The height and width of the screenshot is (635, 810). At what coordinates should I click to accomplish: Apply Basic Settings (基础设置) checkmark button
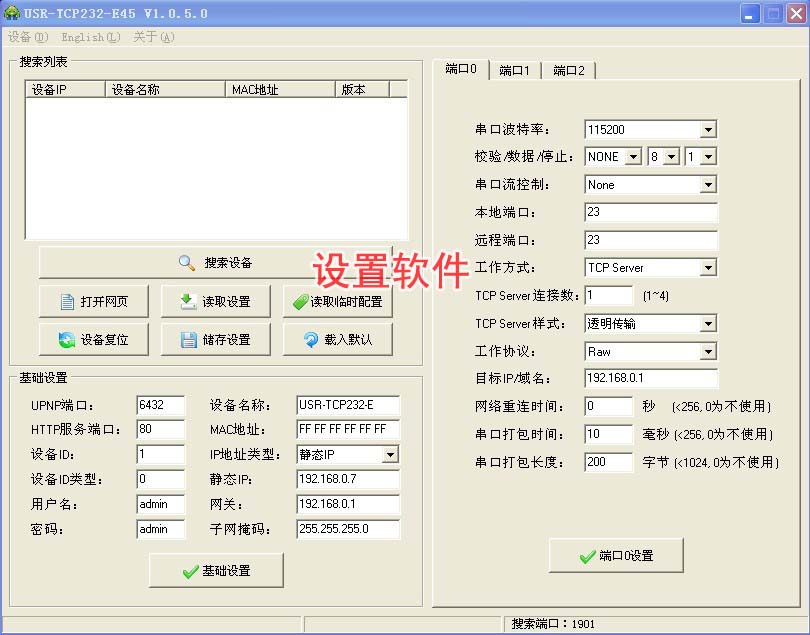[216, 571]
